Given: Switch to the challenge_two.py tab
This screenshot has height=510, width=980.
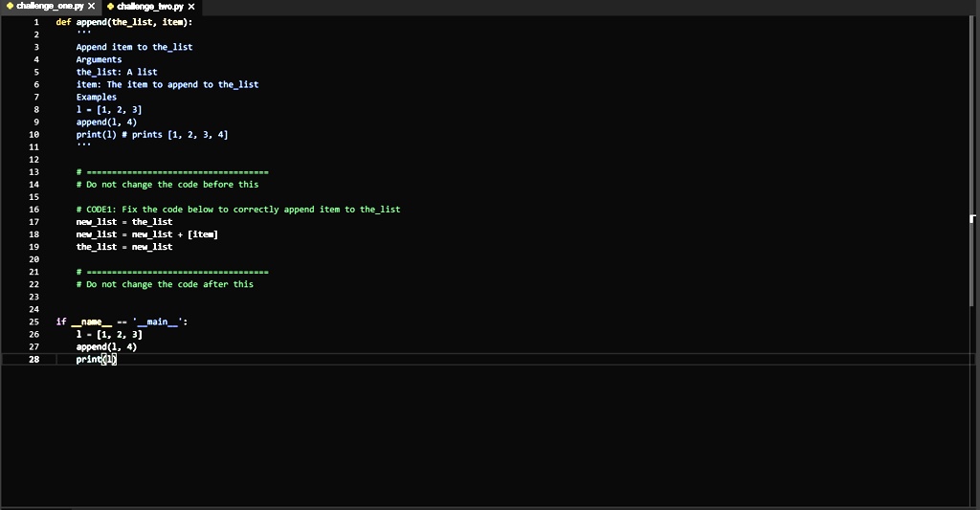Looking at the screenshot, I should (x=150, y=7).
